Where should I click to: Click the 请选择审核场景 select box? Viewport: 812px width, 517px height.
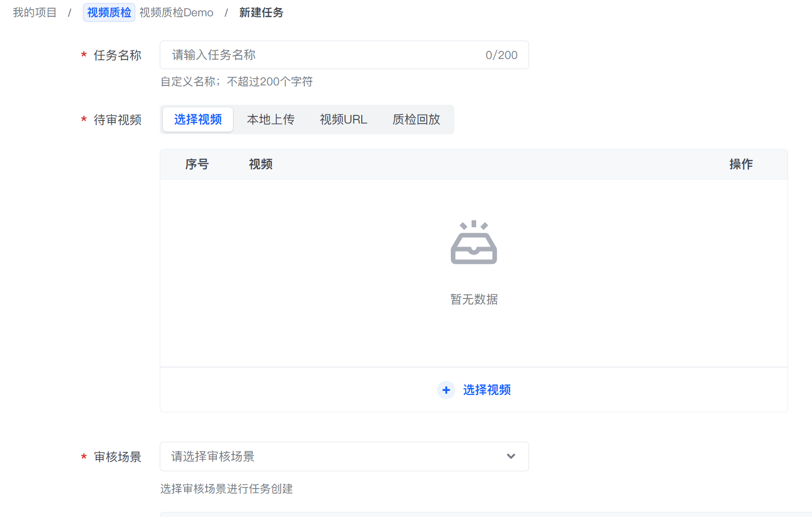point(344,457)
